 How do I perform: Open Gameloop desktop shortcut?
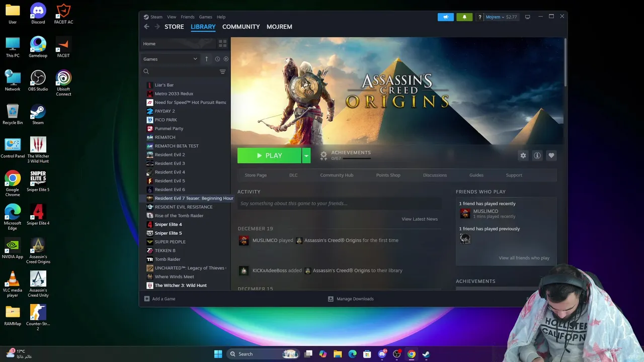click(x=38, y=47)
